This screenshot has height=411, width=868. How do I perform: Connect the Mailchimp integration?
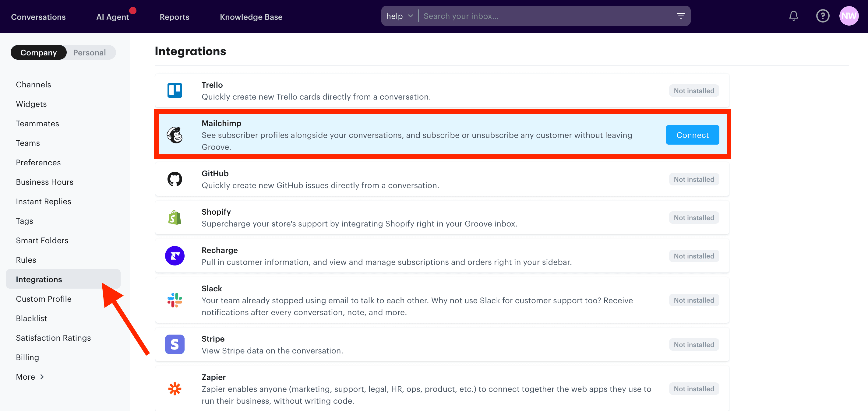[x=692, y=135]
